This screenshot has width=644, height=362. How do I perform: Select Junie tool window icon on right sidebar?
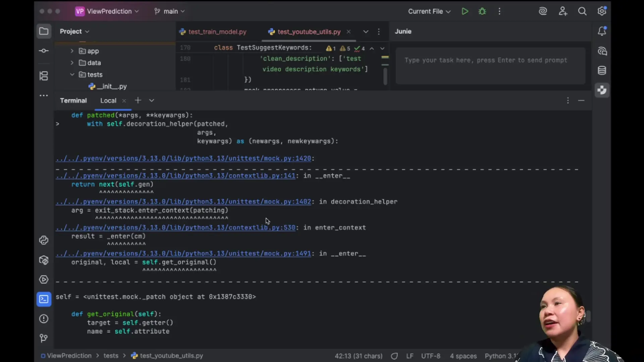pyautogui.click(x=602, y=90)
